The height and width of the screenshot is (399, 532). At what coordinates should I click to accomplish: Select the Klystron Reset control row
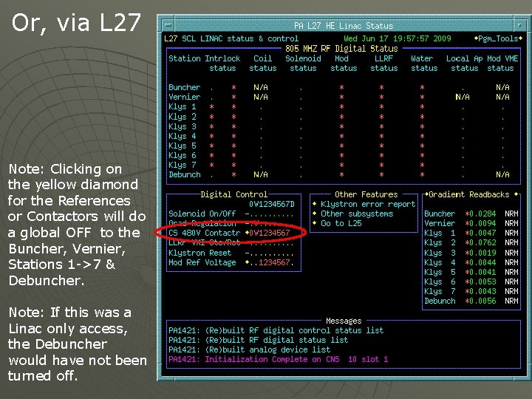click(231, 253)
